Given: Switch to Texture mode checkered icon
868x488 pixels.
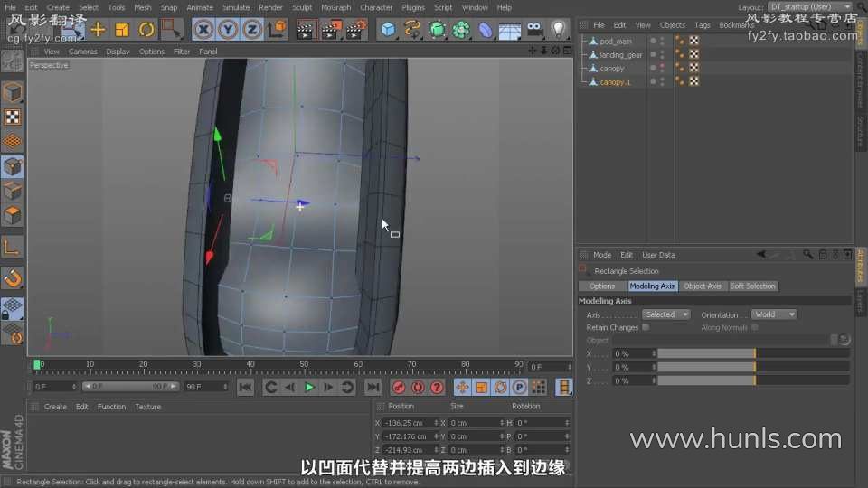Looking at the screenshot, I should click(12, 117).
